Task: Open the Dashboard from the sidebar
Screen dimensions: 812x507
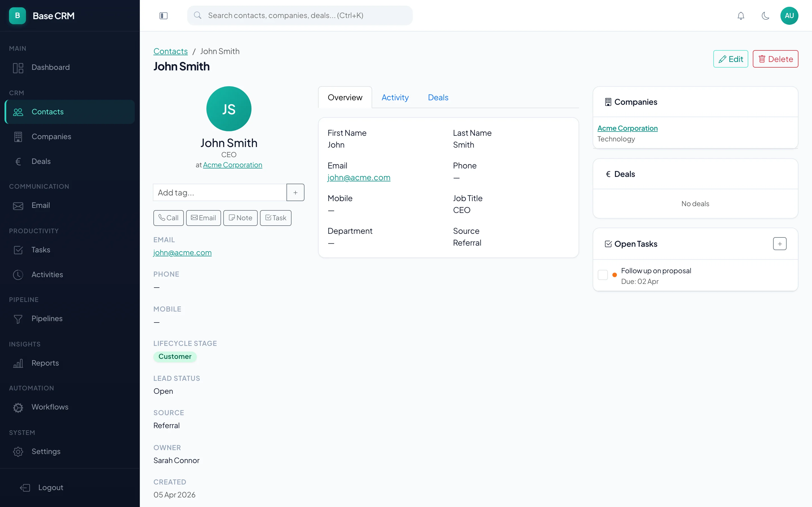Action: 50,67
